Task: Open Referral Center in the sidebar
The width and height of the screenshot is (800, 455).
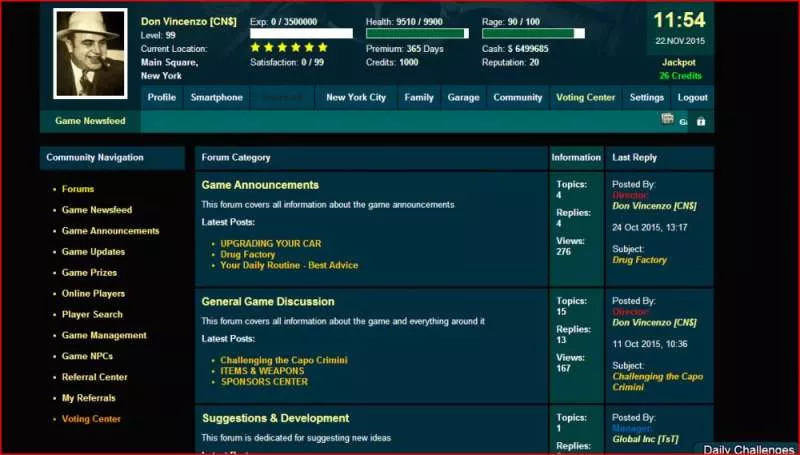Action: point(94,377)
